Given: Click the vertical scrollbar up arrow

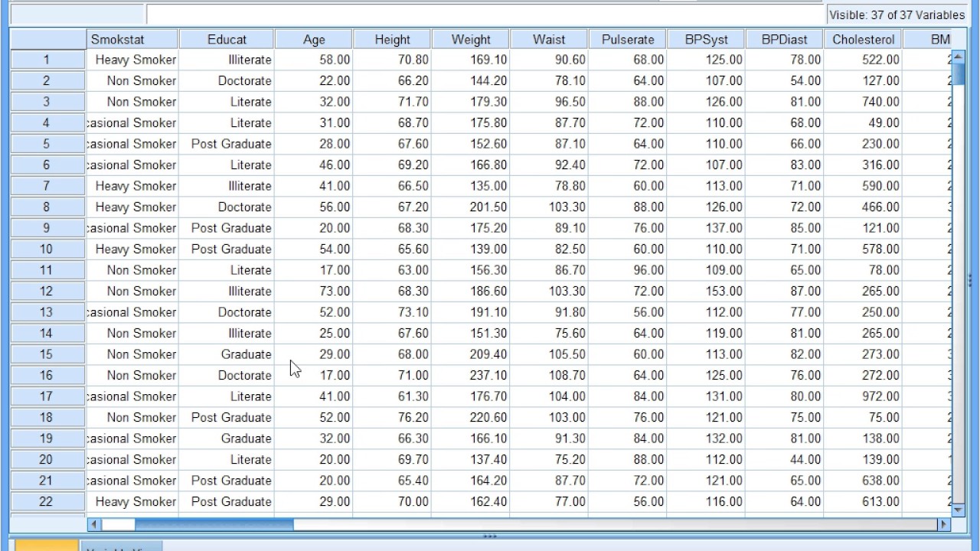Looking at the screenshot, I should click(x=958, y=57).
